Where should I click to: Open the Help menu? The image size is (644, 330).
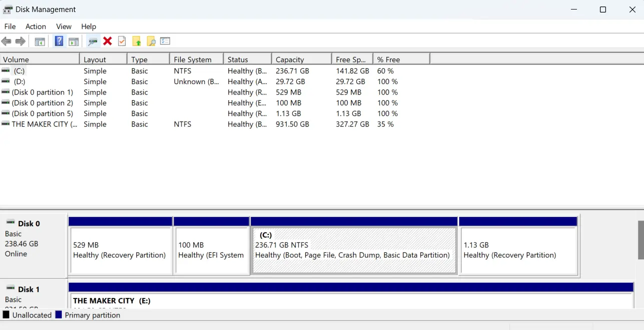[89, 27]
